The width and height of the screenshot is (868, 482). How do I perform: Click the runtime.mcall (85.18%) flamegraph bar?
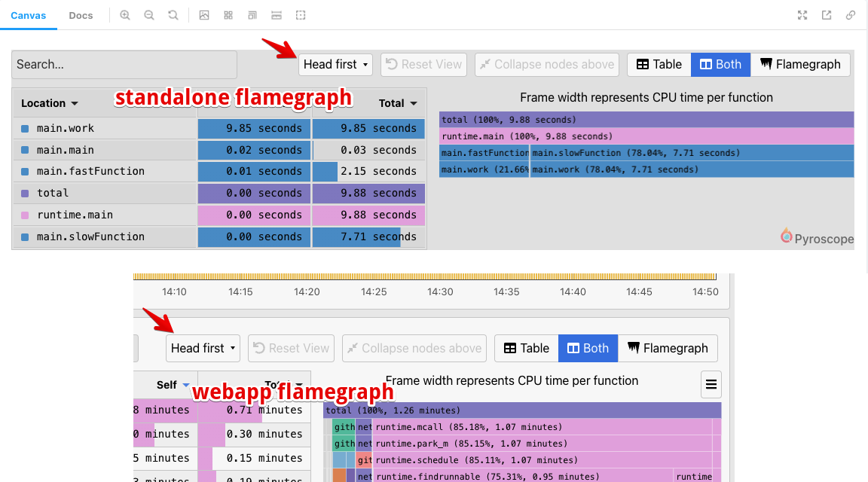542,427
